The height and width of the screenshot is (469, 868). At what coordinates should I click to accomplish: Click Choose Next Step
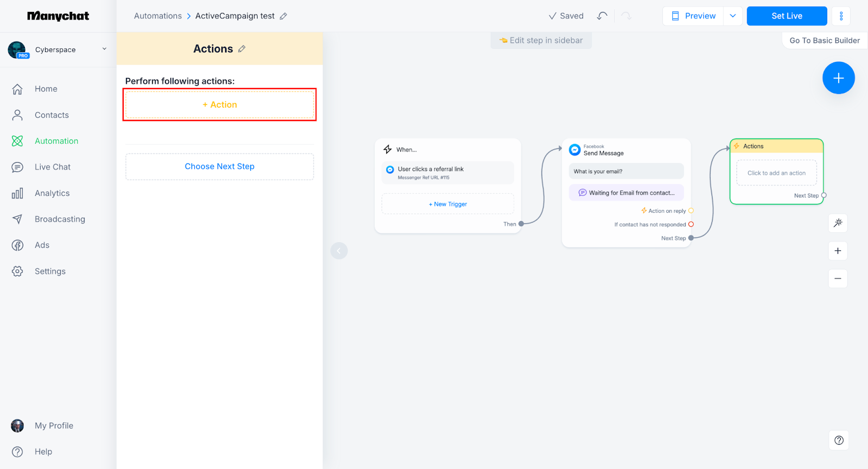tap(220, 167)
